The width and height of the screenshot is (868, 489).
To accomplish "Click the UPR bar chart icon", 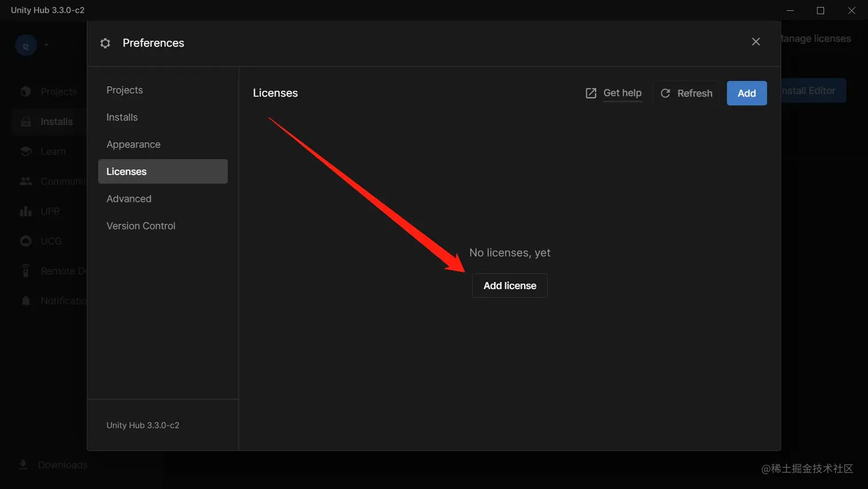I will pyautogui.click(x=25, y=211).
